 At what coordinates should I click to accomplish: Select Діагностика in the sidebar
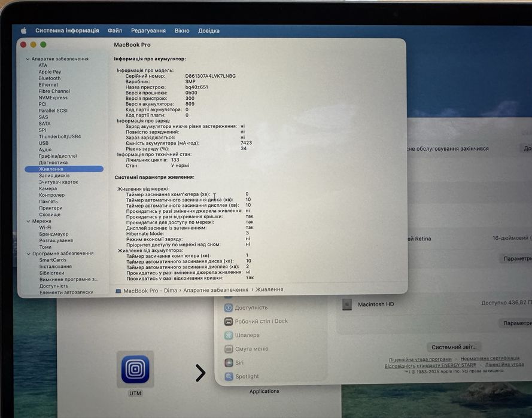point(53,163)
